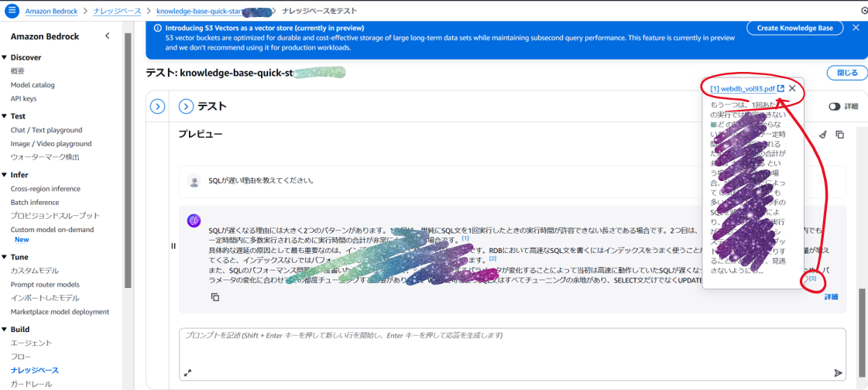Click the user avatar icon
Screen dimensions: 868x390
pos(194,181)
